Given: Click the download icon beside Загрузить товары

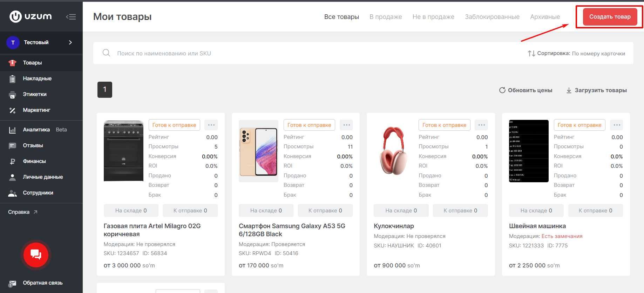Looking at the screenshot, I should tap(569, 90).
